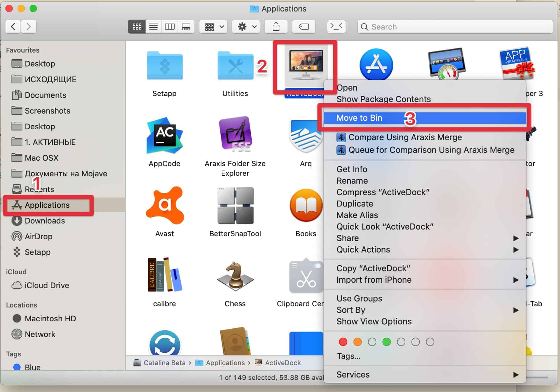Launch the Chess app icon
This screenshot has height=392, width=560.
(235, 276)
